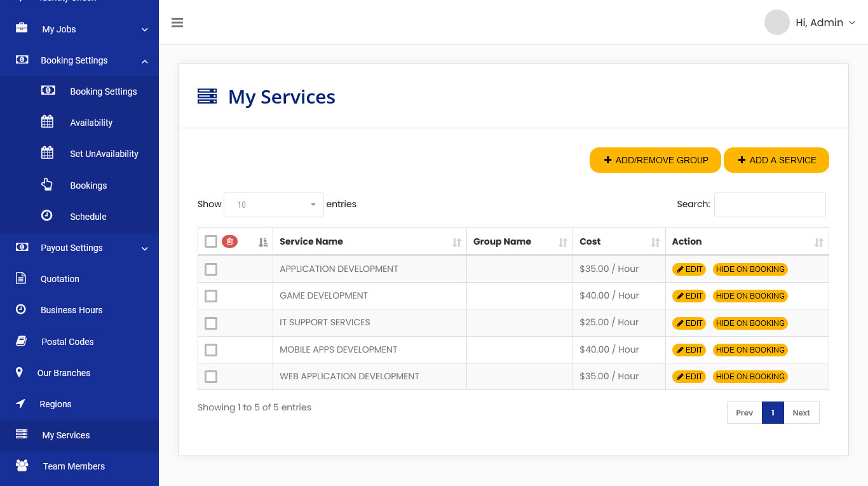The image size is (868, 486).
Task: Click the Team Members people icon
Action: [x=22, y=466]
